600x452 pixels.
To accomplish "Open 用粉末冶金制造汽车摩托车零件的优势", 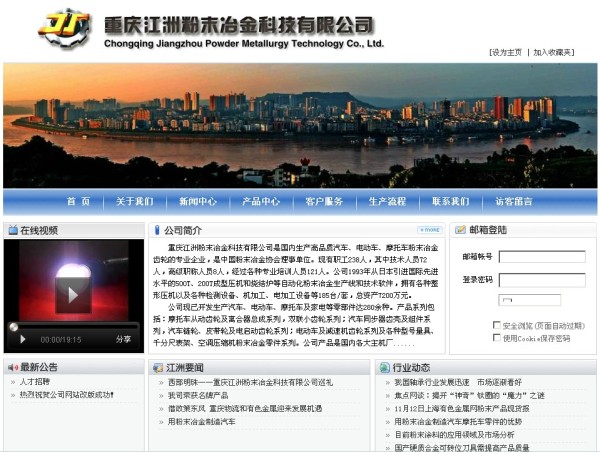I will 458,421.
